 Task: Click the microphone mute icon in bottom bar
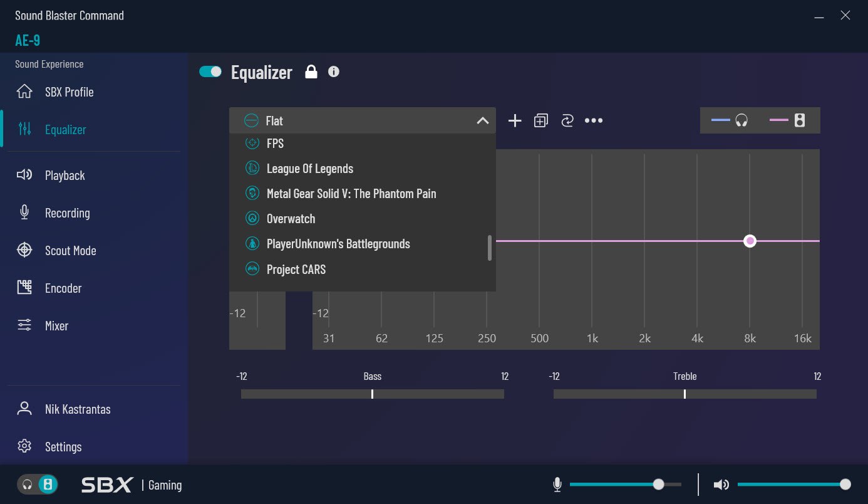tap(557, 485)
